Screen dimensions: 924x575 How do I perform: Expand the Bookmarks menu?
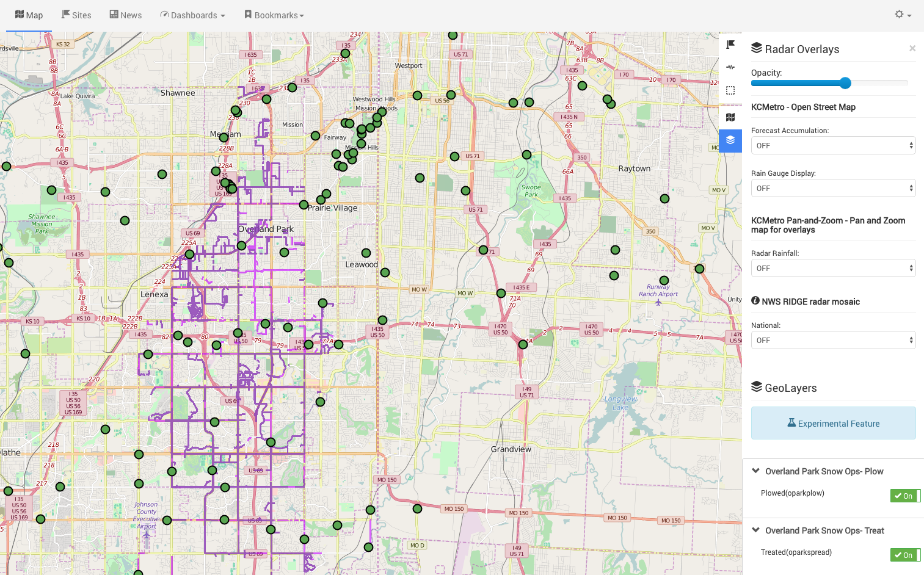pos(274,15)
